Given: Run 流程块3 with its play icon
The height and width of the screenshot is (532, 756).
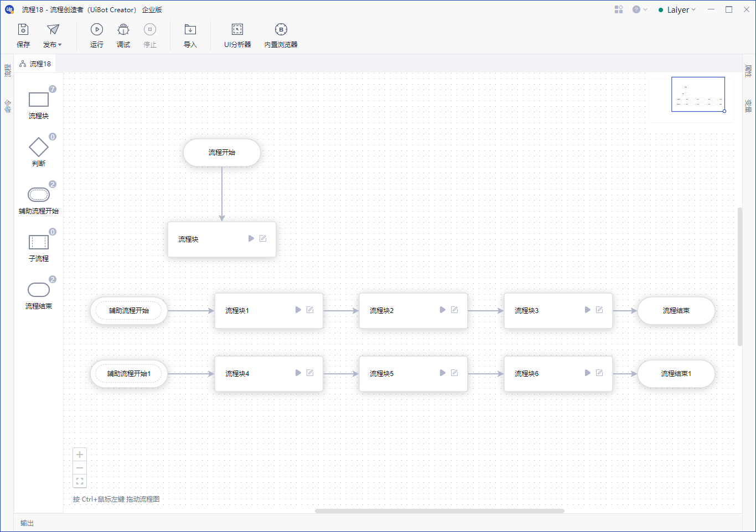Looking at the screenshot, I should (588, 310).
